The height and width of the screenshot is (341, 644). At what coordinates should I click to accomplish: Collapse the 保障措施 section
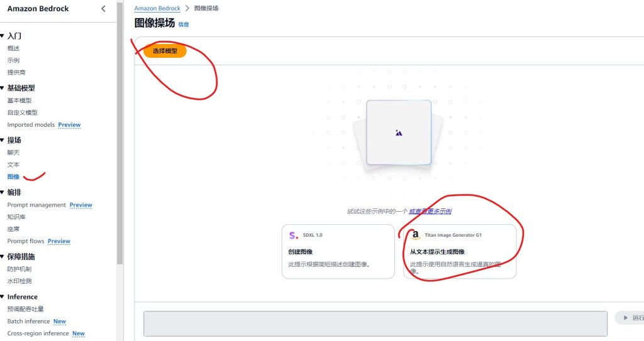(x=3, y=256)
